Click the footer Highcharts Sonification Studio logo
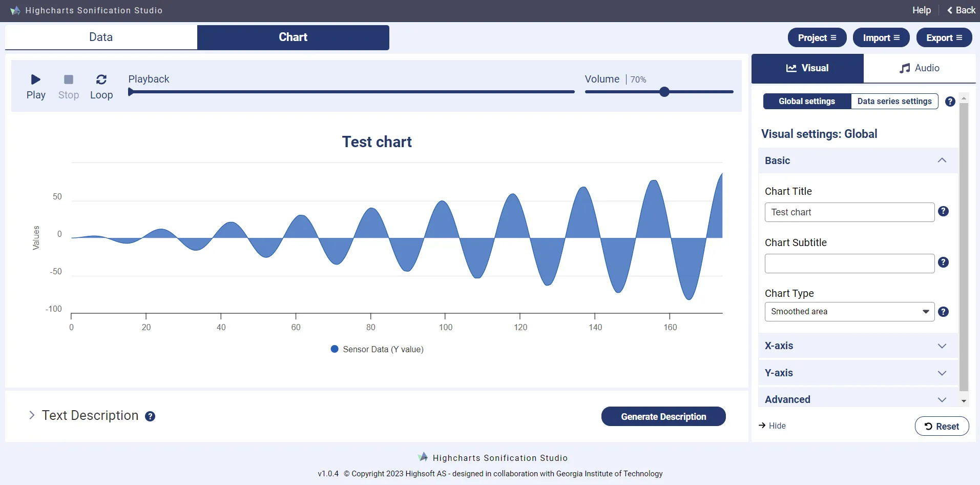Screen dimensions: 980x485 click(x=423, y=457)
